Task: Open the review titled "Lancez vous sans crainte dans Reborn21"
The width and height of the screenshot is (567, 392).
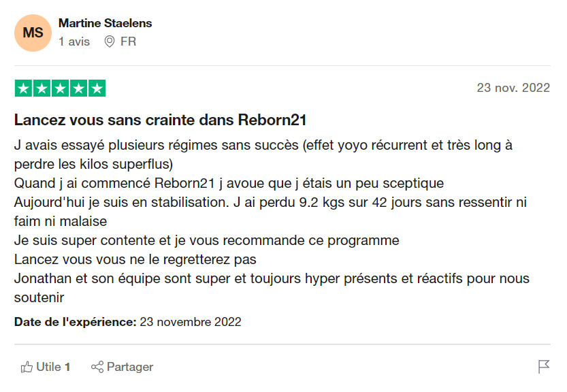Action: click(160, 120)
